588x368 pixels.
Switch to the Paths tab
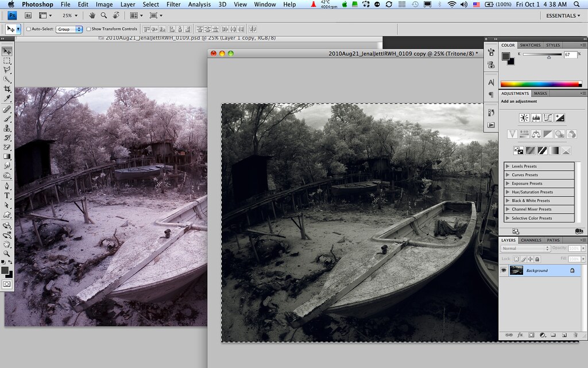click(553, 240)
